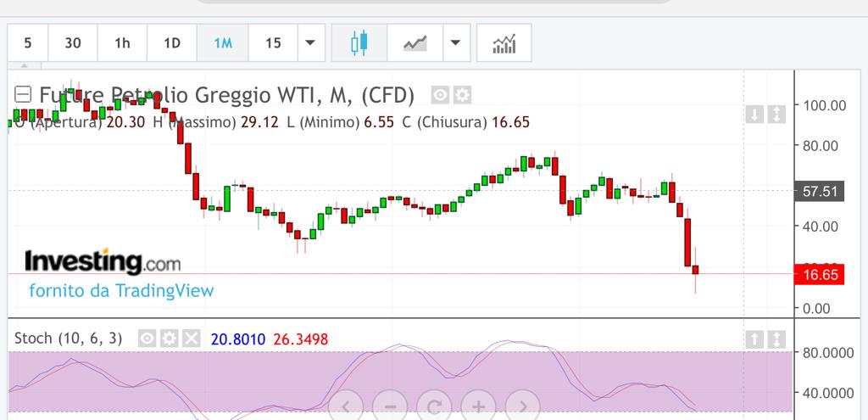
Task: Select the 1M monthly timeframe
Action: 223,42
